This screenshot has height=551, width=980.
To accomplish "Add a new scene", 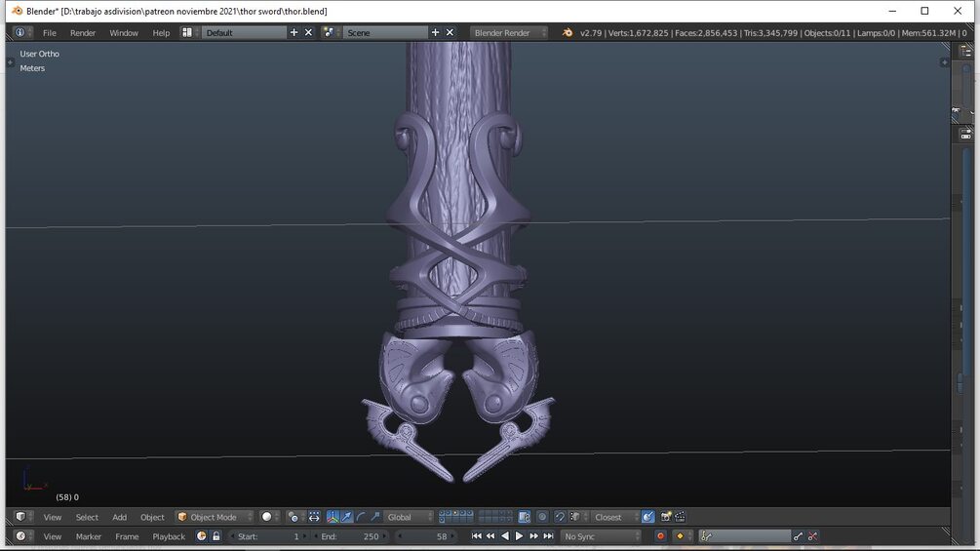I will click(435, 32).
